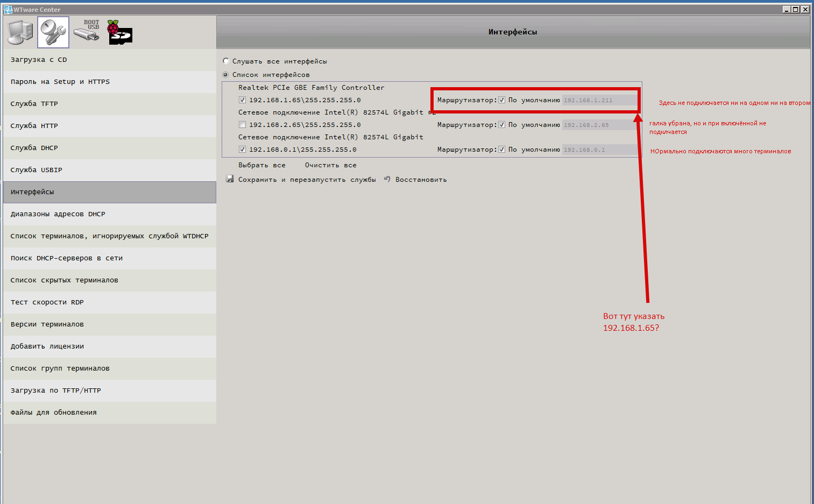The width and height of the screenshot is (814, 504).
Task: Toggle checkbox for 192.168.1.65 interface
Action: 242,100
